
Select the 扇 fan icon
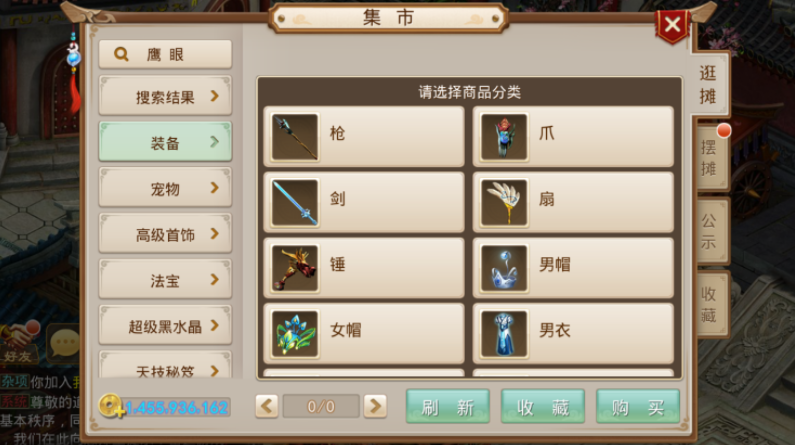pyautogui.click(x=504, y=202)
